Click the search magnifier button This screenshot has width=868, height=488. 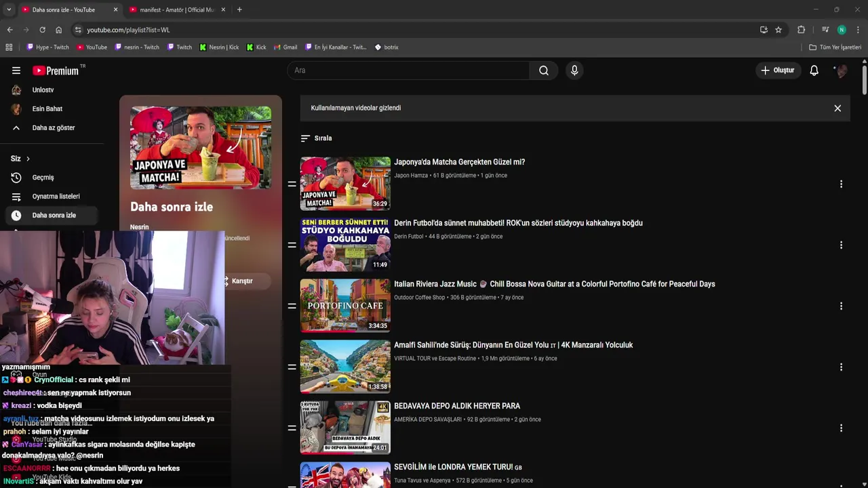click(x=544, y=70)
